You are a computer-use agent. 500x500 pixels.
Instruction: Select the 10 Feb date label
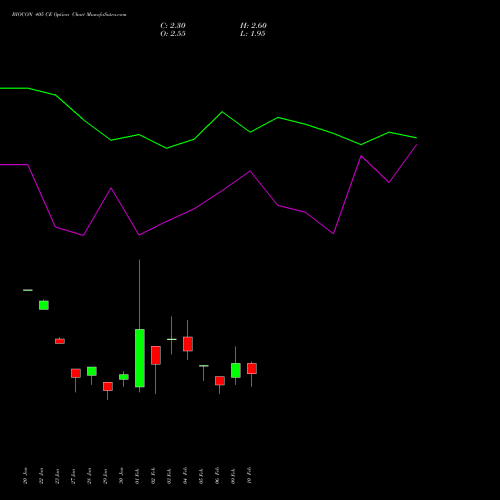pyautogui.click(x=250, y=476)
